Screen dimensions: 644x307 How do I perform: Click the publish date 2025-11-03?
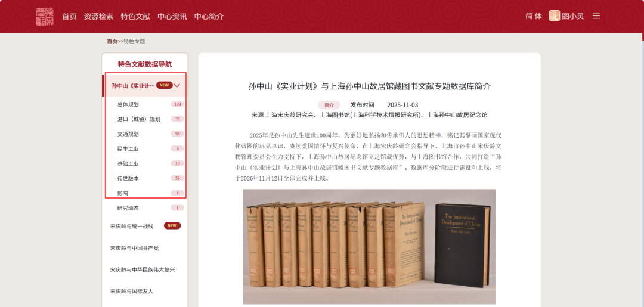coord(402,105)
